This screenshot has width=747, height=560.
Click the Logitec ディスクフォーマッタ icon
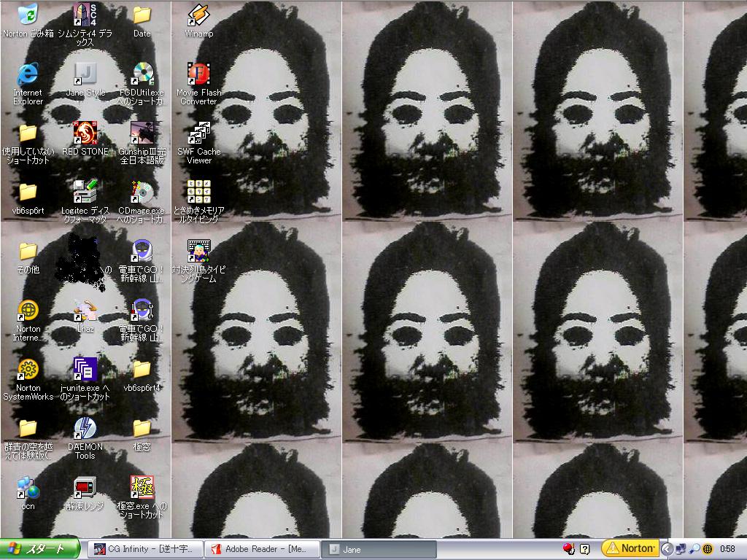pyautogui.click(x=85, y=192)
